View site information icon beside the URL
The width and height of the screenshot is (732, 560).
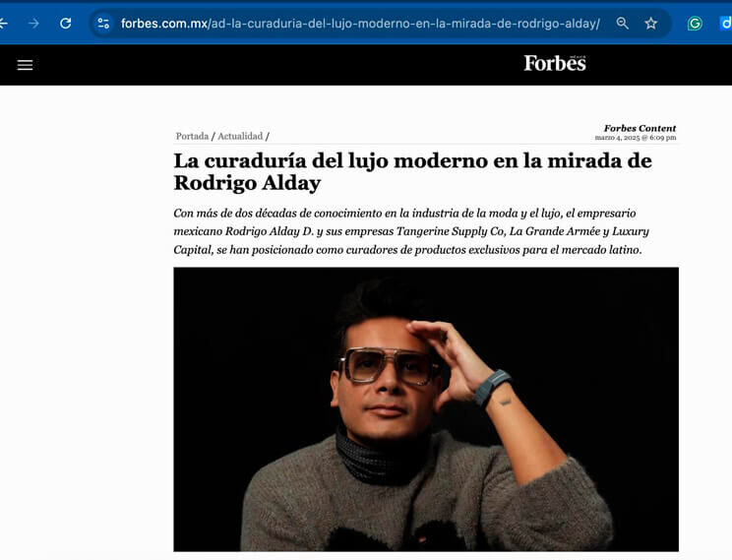point(103,24)
